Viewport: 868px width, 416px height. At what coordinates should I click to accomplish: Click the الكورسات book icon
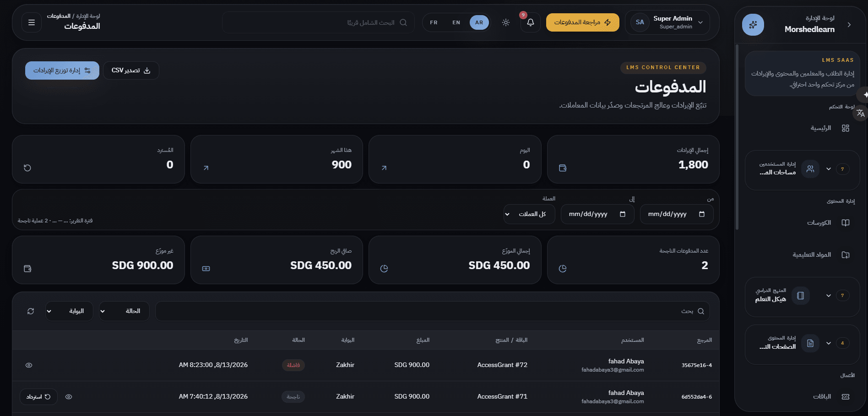[x=846, y=223]
